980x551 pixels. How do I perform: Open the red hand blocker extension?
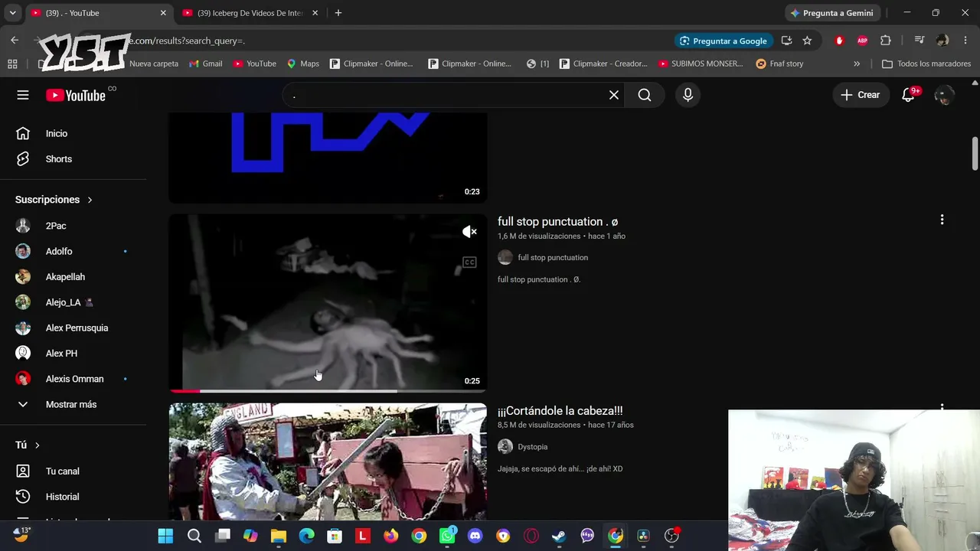(x=840, y=41)
